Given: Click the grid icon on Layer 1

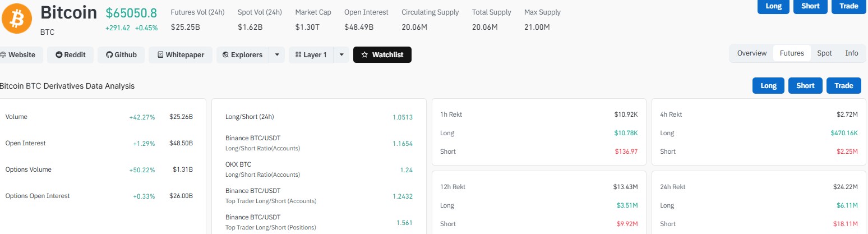Looking at the screenshot, I should (x=298, y=55).
